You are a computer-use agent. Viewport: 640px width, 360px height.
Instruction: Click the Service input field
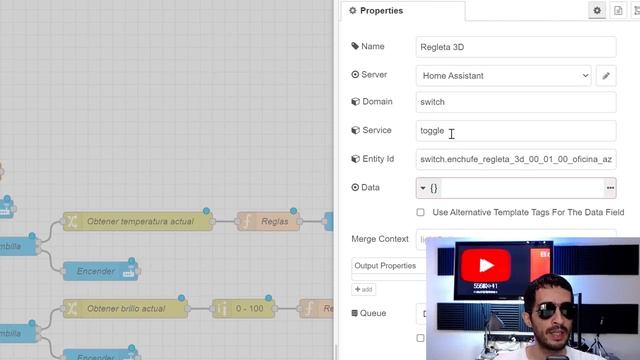[516, 131]
